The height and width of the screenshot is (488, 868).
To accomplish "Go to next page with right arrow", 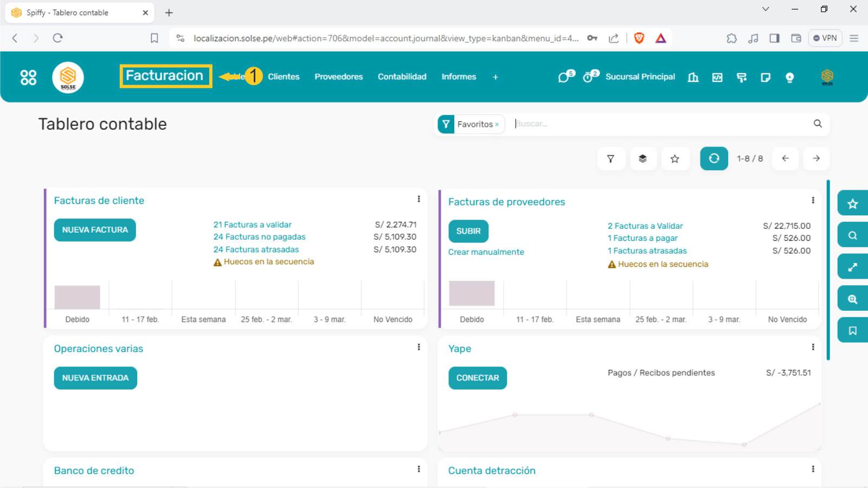I will click(816, 158).
